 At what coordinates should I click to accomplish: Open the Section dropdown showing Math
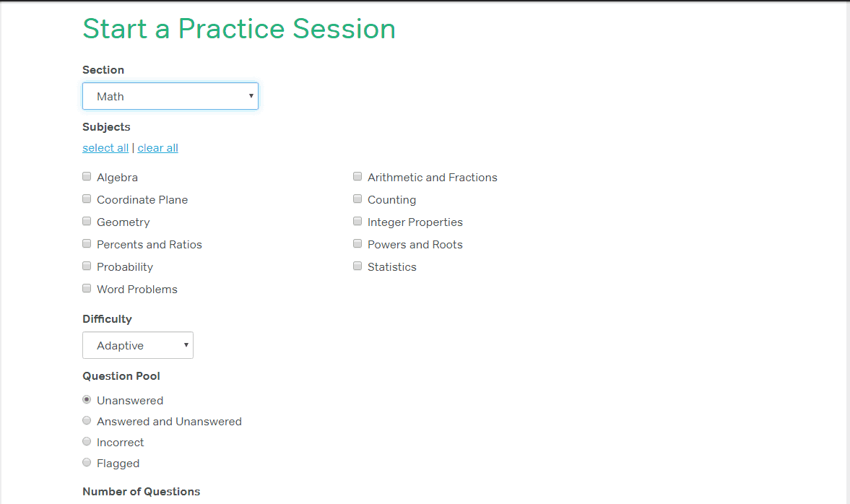click(x=170, y=96)
